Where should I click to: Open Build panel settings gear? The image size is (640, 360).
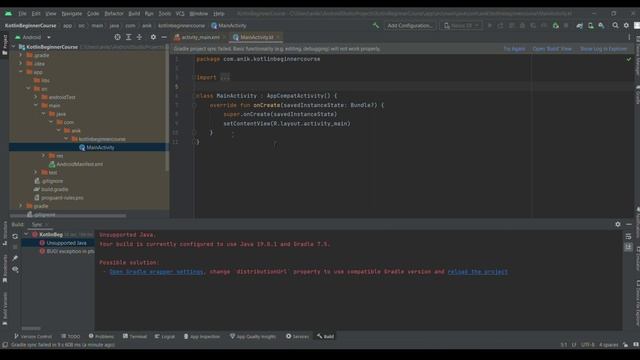pyautogui.click(x=618, y=224)
